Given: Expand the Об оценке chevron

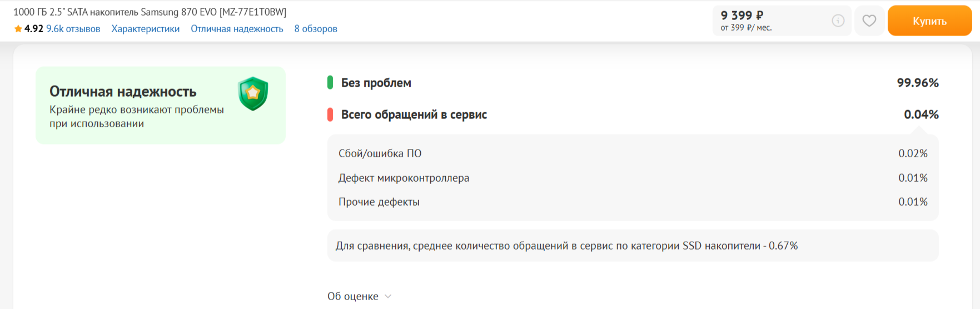Looking at the screenshot, I should pyautogui.click(x=388, y=296).
